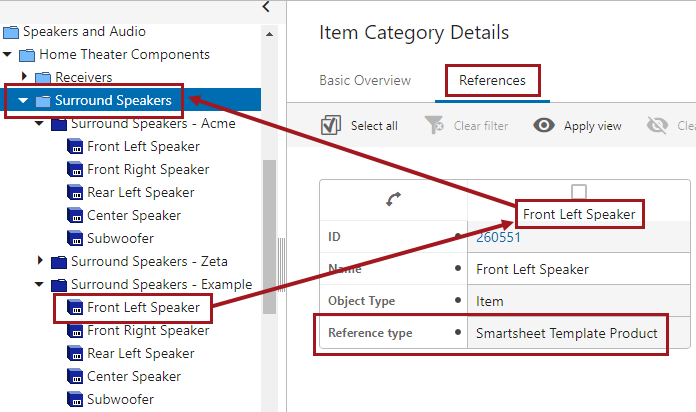Click the Select all checkmark icon
696x412 pixels.
(x=331, y=125)
